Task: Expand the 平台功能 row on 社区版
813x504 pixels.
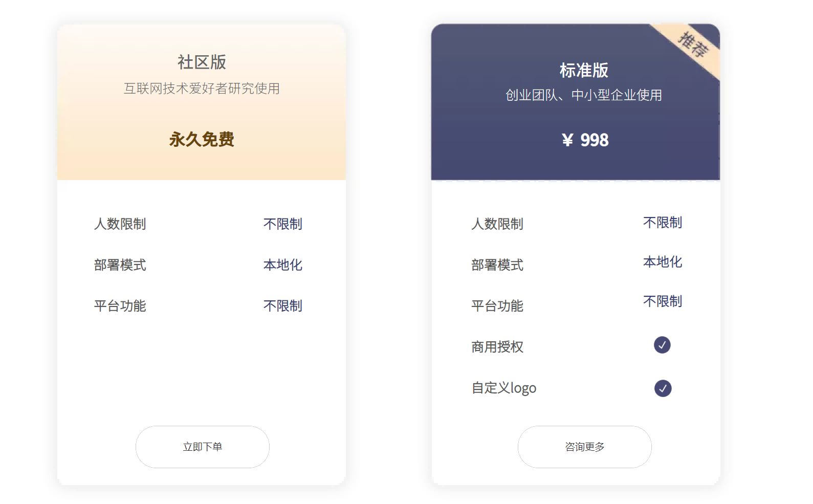Action: pyautogui.click(x=120, y=305)
